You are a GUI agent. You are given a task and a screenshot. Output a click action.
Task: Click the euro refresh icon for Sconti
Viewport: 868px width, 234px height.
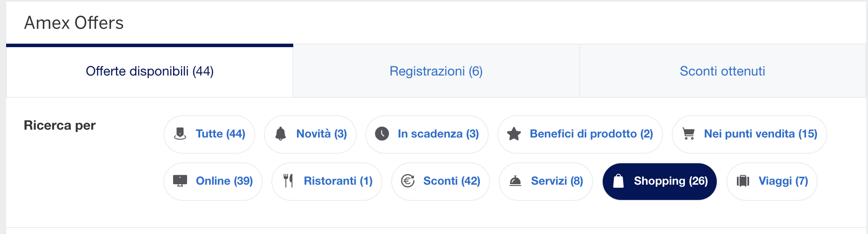click(408, 181)
